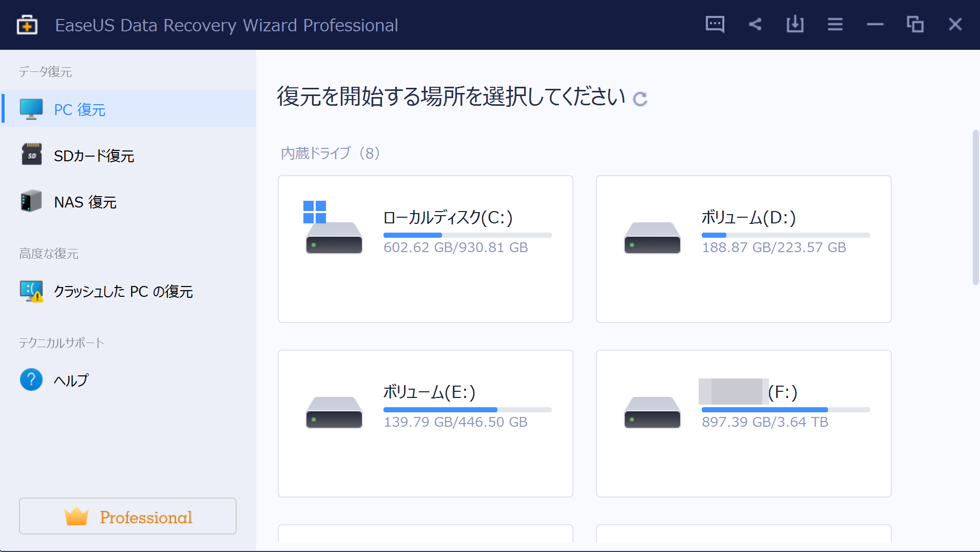
Task: Refresh the drive list with the reload icon
Action: tap(640, 100)
